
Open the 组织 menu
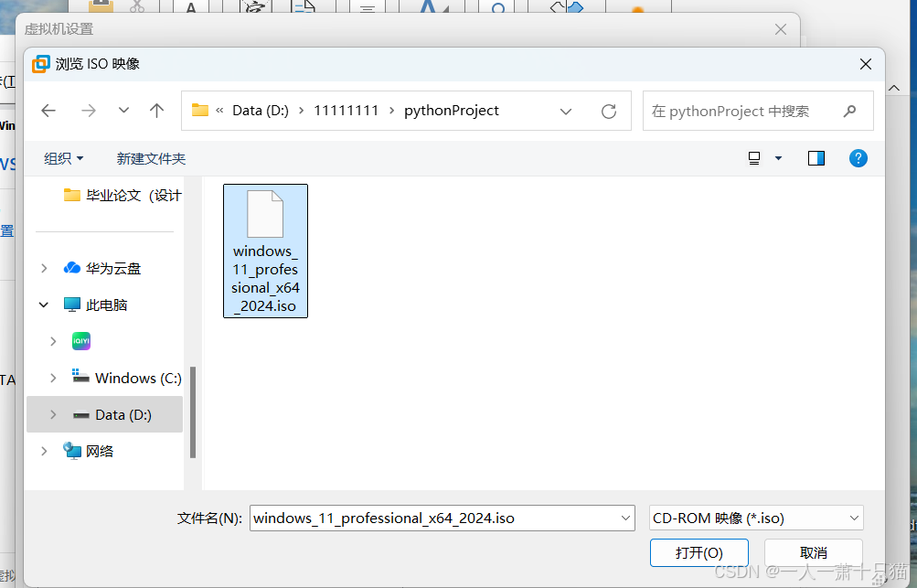click(x=63, y=158)
